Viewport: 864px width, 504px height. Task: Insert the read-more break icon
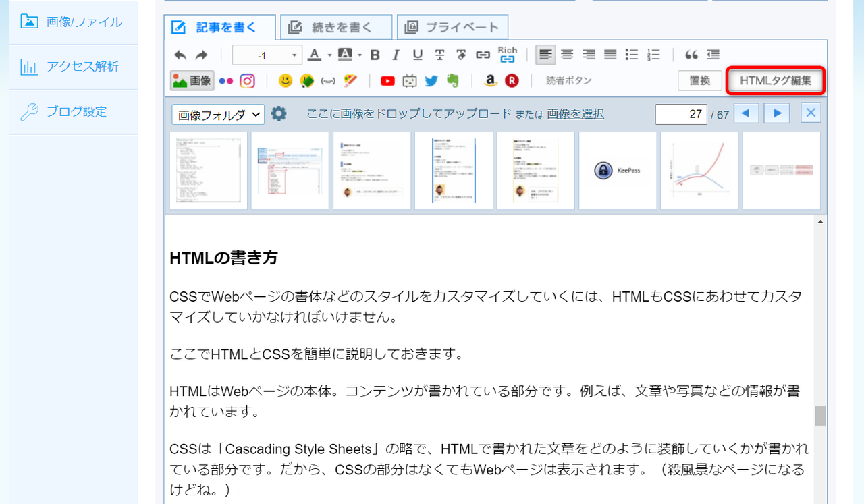(713, 55)
